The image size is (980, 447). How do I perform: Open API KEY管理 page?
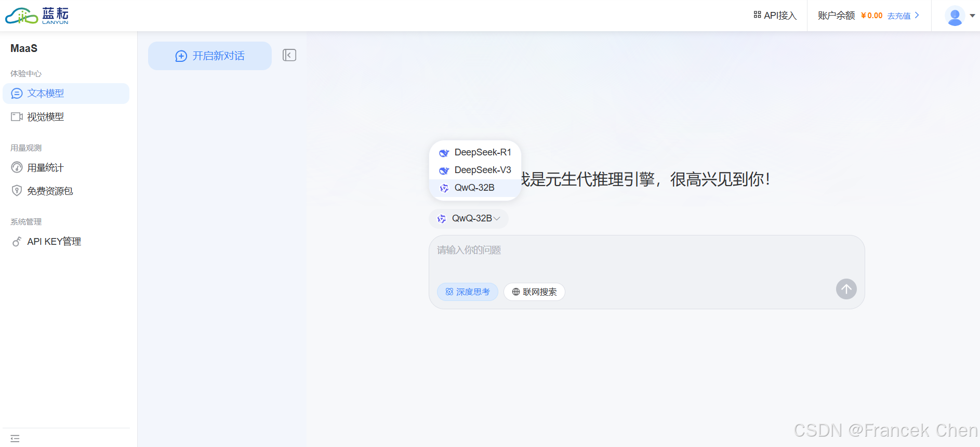click(x=66, y=241)
